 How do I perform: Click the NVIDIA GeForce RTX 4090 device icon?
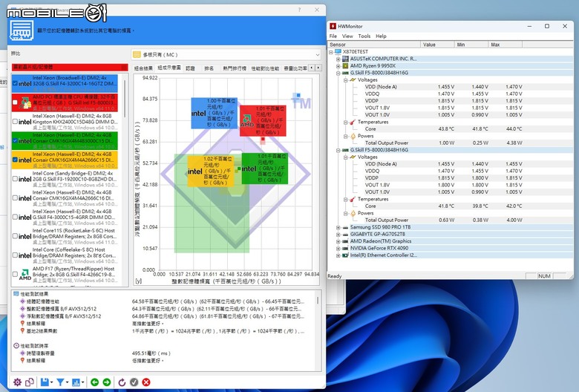tap(345, 248)
